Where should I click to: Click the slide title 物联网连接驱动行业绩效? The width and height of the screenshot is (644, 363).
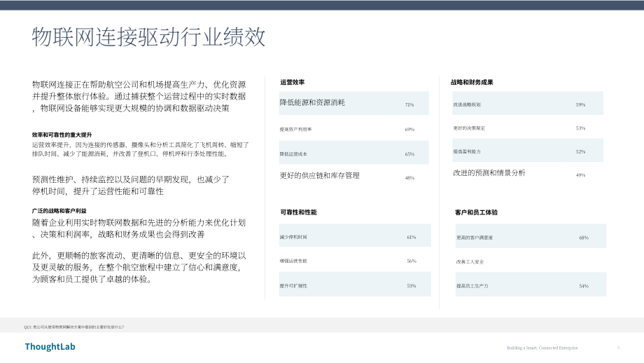148,37
